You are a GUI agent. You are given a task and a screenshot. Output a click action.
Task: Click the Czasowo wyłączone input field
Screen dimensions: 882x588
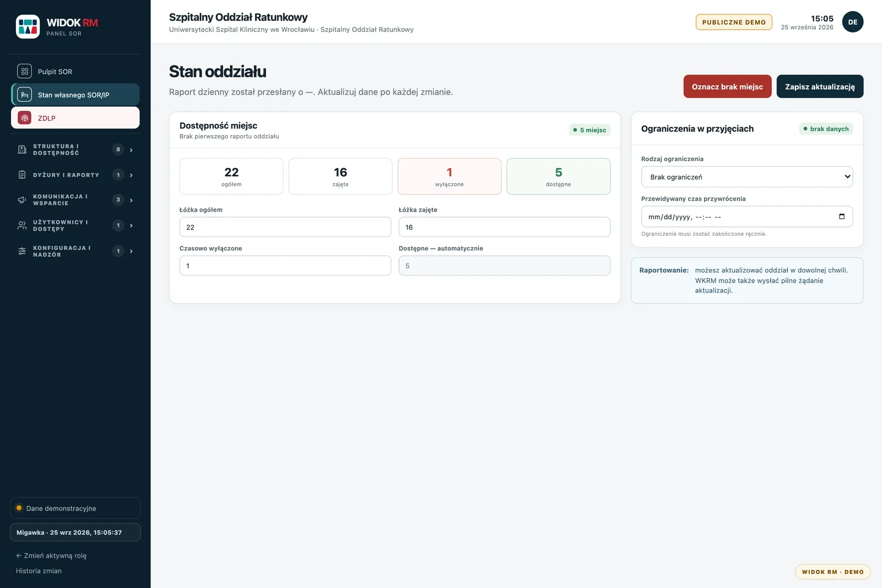285,266
